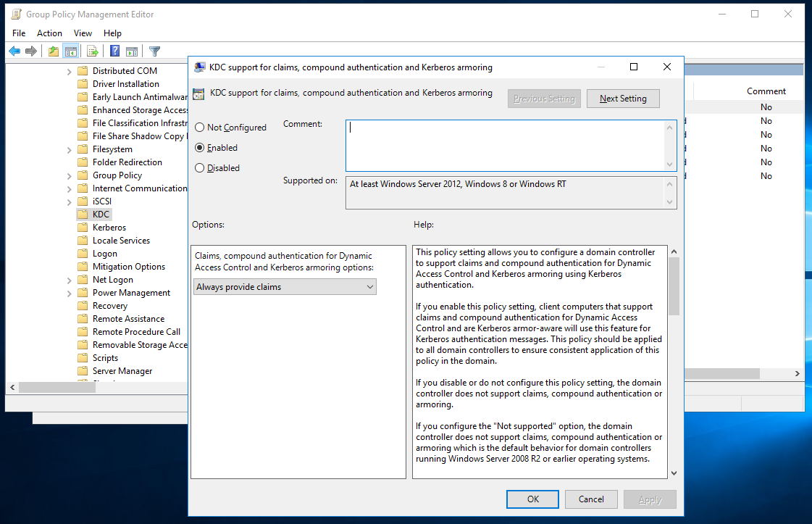Select the Server Manager tree item
This screenshot has height=524, width=812.
(122, 370)
